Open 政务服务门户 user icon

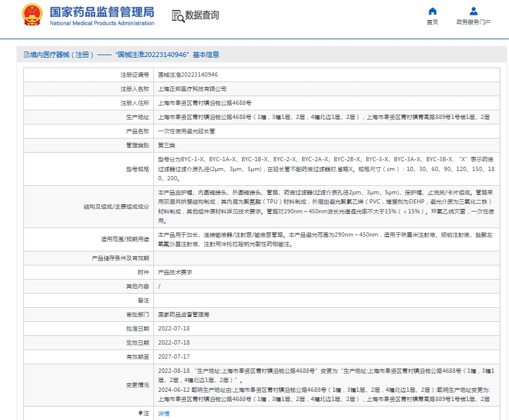pyautogui.click(x=473, y=12)
